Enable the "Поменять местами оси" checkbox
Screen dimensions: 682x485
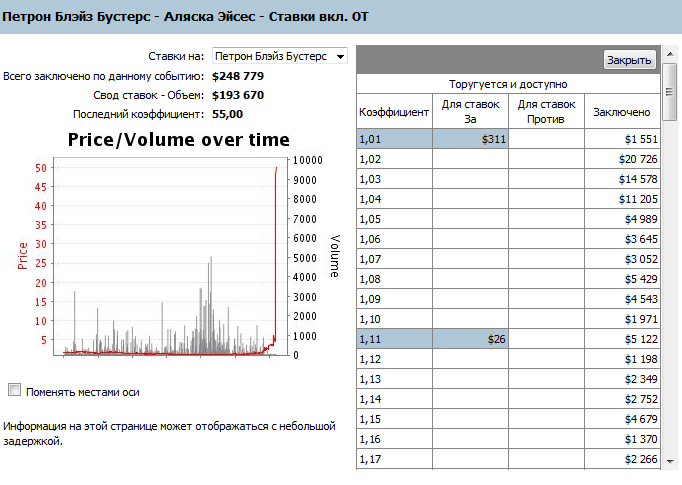(14, 389)
